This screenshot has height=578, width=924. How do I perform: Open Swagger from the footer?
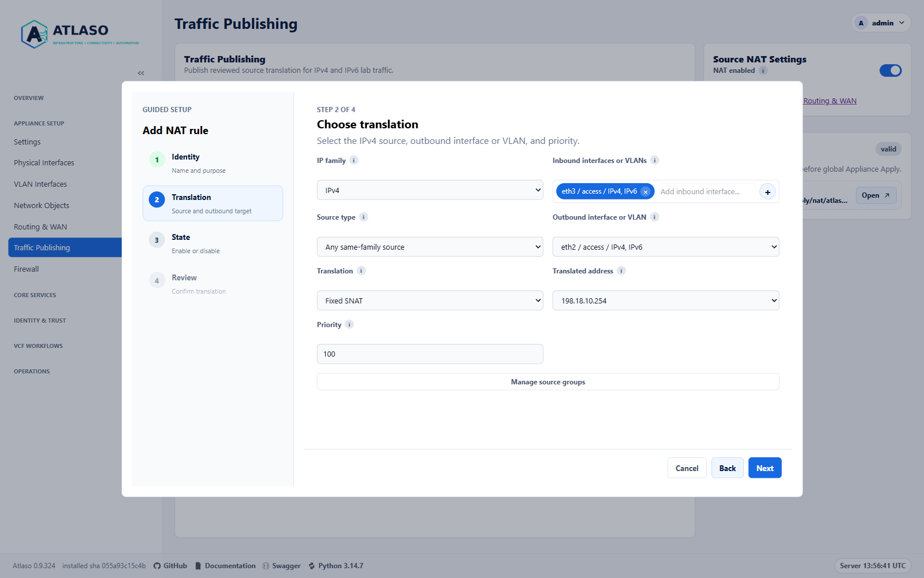[282, 566]
